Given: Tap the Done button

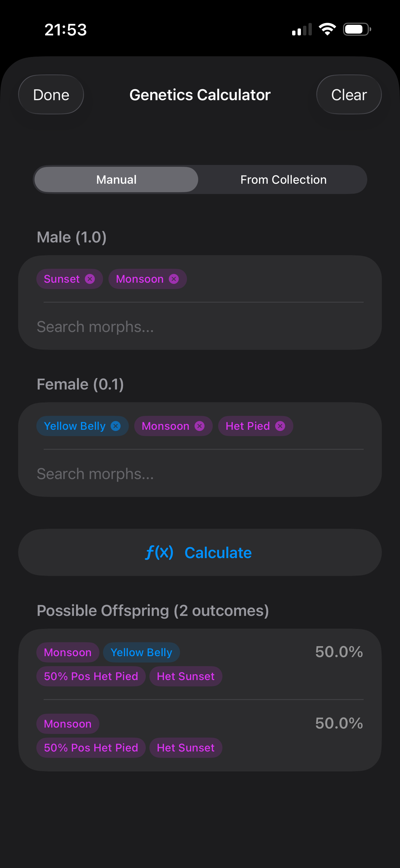Looking at the screenshot, I should 51,95.
